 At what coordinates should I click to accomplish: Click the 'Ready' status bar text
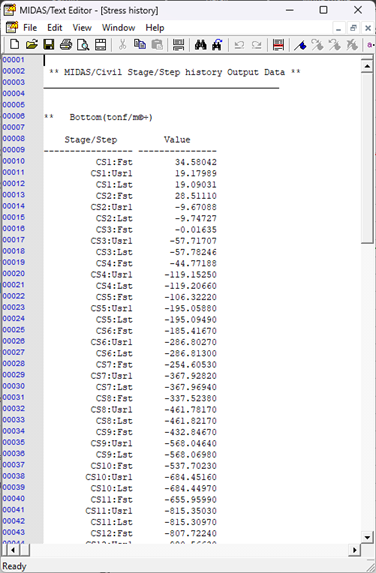tap(14, 566)
